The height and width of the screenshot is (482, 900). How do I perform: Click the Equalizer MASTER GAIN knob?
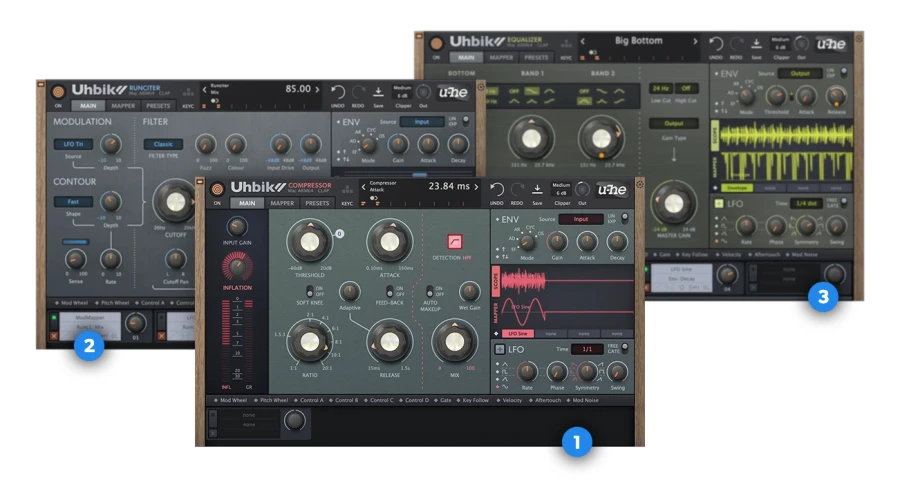[674, 203]
